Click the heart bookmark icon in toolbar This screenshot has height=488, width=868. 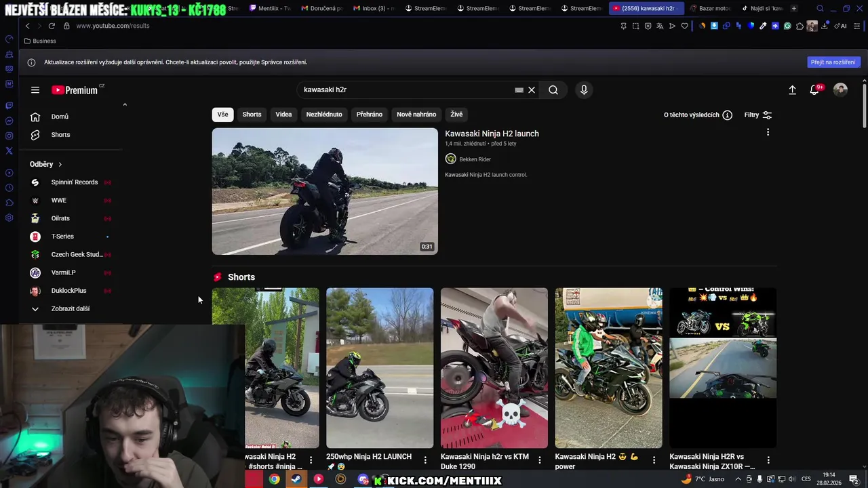click(x=685, y=26)
